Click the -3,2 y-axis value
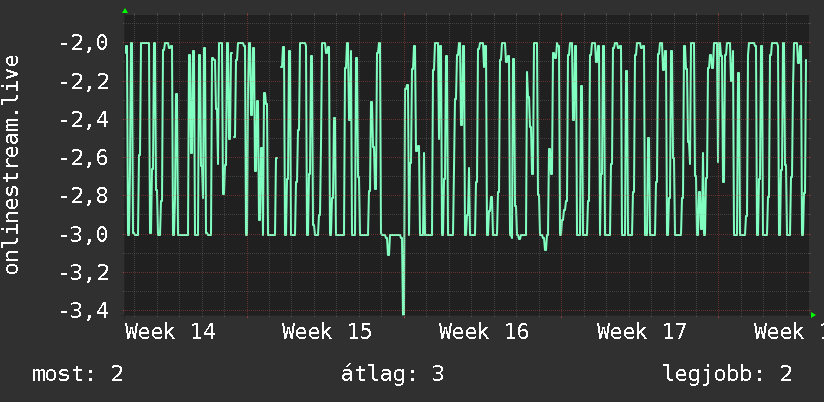 pyautogui.click(x=83, y=273)
